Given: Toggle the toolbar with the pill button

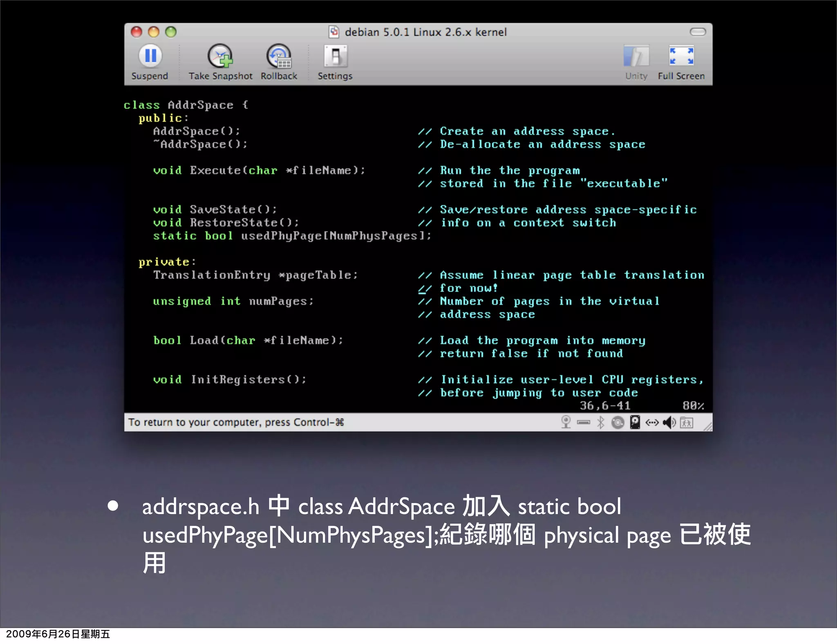Looking at the screenshot, I should click(698, 32).
